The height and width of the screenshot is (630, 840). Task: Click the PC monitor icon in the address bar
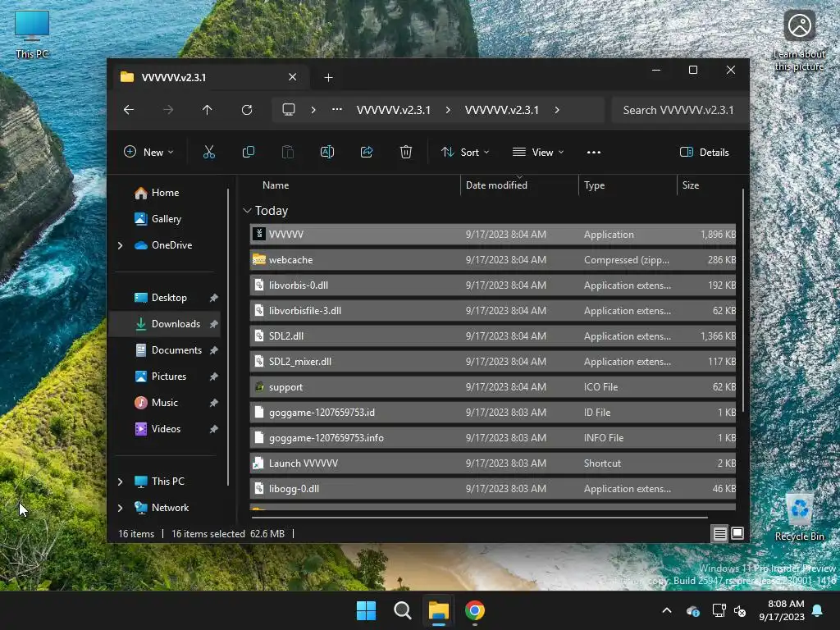(x=289, y=110)
